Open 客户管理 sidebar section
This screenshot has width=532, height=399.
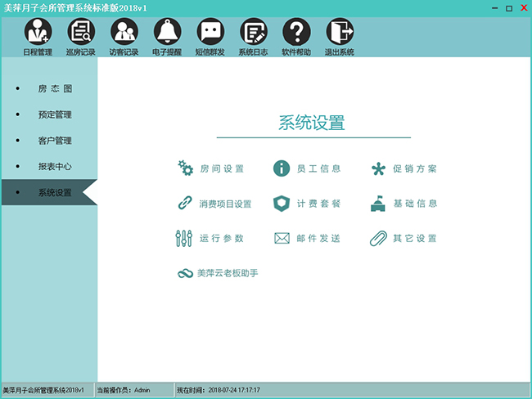[x=55, y=141]
